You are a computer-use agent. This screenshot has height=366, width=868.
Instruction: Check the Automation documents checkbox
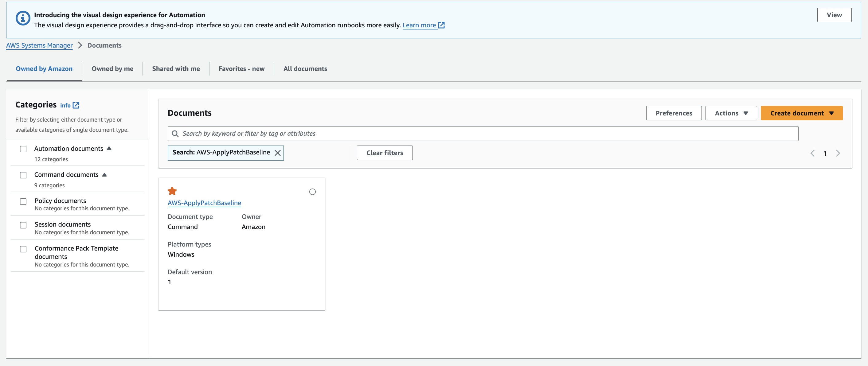(23, 149)
